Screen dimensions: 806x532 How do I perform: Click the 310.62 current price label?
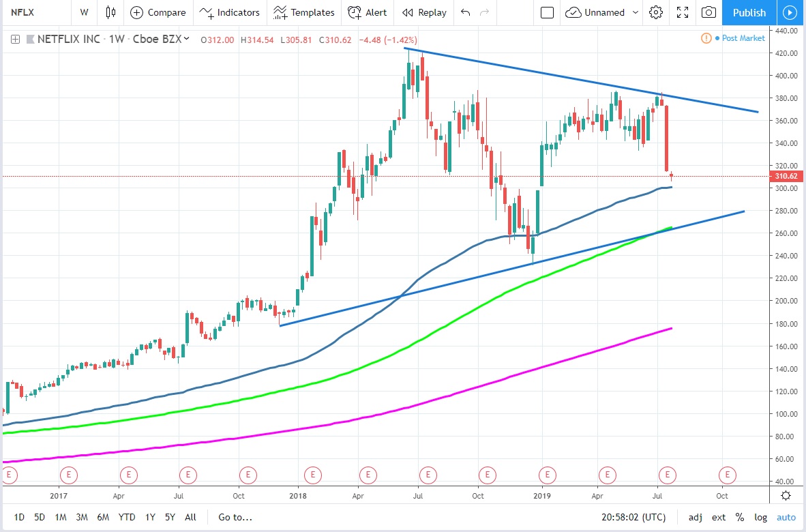click(x=786, y=176)
